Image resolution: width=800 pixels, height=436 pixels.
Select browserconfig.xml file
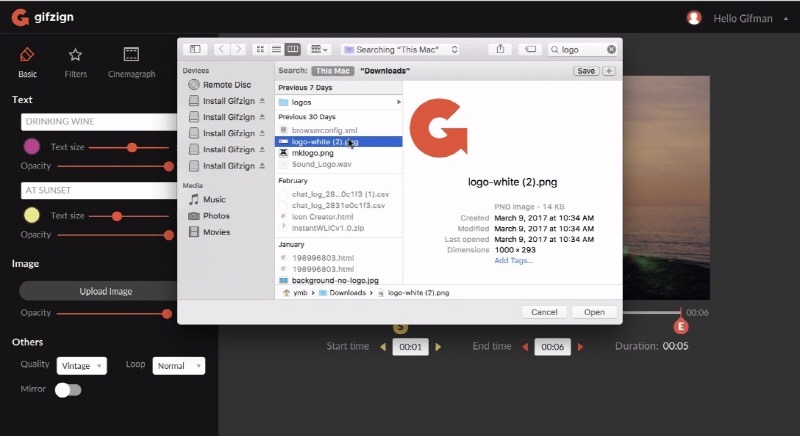pos(339,130)
